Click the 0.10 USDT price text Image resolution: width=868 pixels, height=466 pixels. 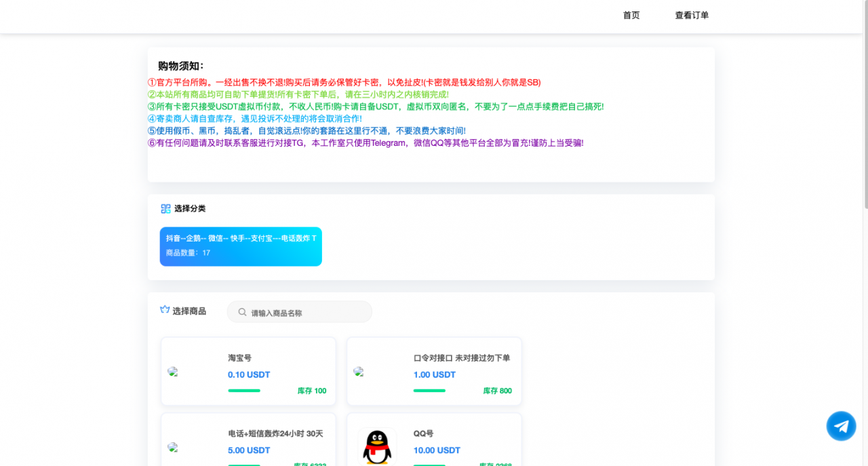tap(248, 374)
